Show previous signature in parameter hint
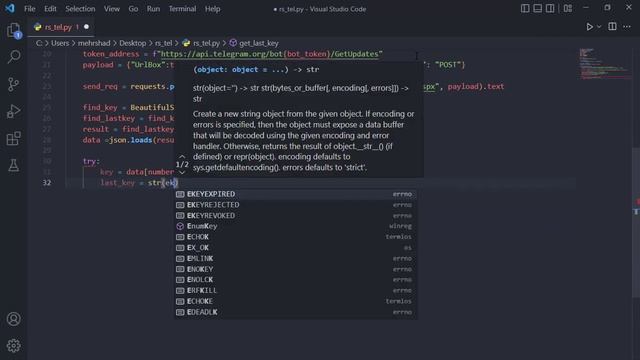 click(182, 156)
